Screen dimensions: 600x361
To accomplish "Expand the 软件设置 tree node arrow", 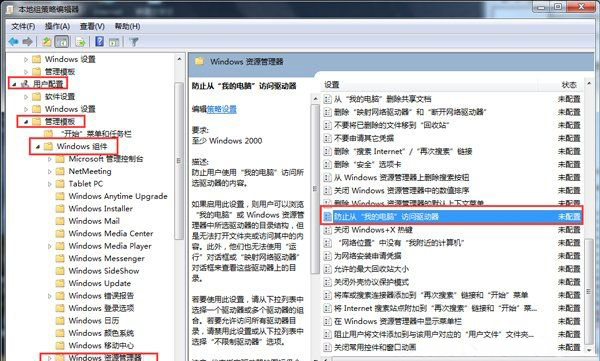I will (x=26, y=97).
